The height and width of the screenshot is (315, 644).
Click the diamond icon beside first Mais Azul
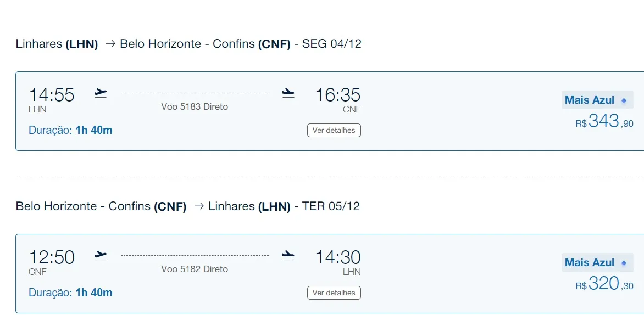[624, 100]
